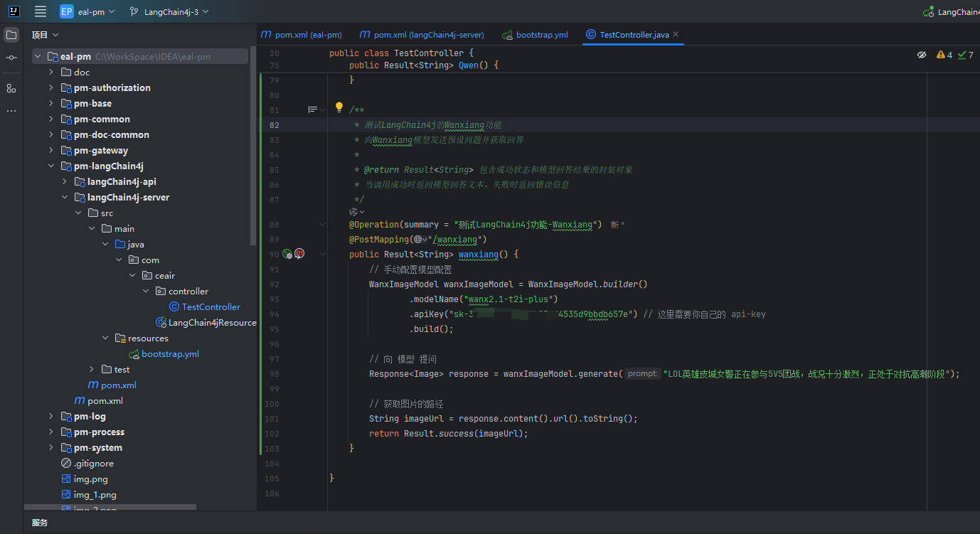Click the /wanxiang URL mapping link
The height and width of the screenshot is (534, 980).
[x=457, y=240]
